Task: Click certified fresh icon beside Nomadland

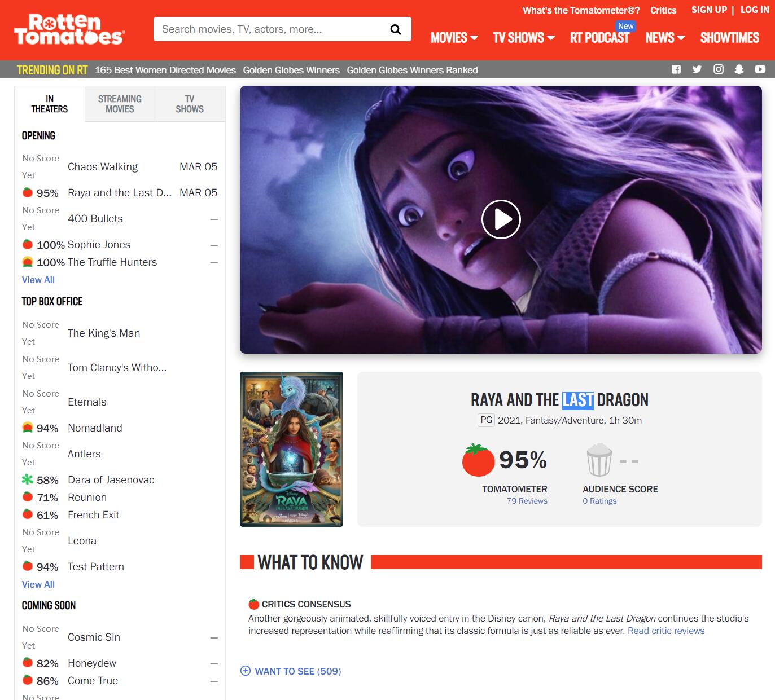Action: click(x=28, y=428)
